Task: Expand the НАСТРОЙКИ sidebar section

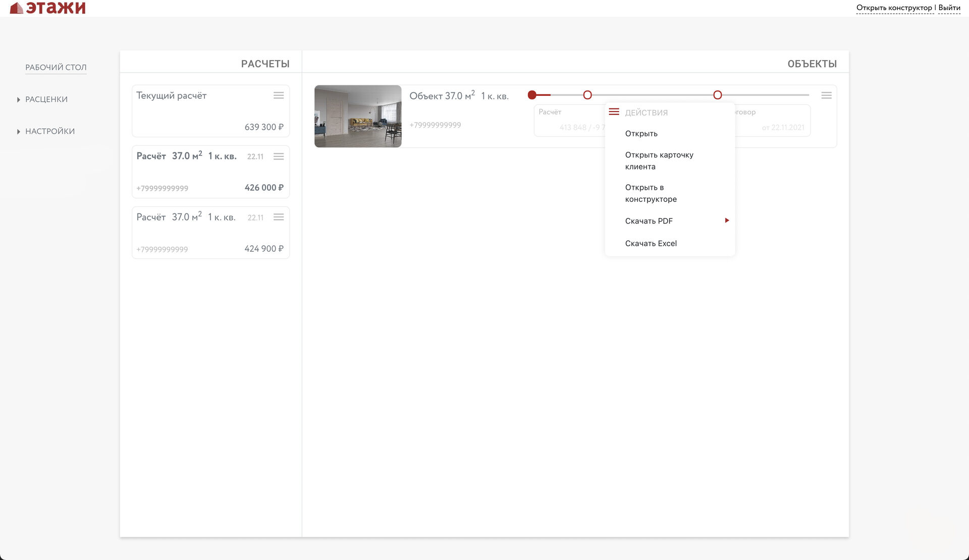Action: tap(49, 131)
